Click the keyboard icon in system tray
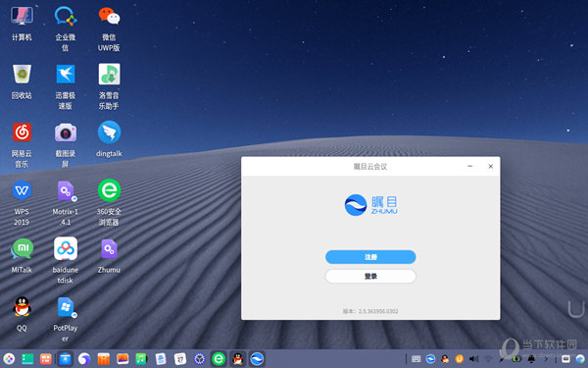 416,359
